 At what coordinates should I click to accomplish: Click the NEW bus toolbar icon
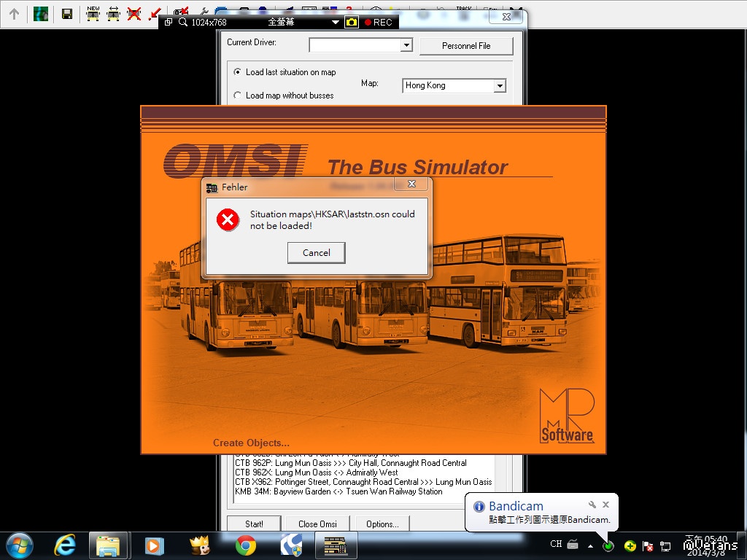coord(93,14)
